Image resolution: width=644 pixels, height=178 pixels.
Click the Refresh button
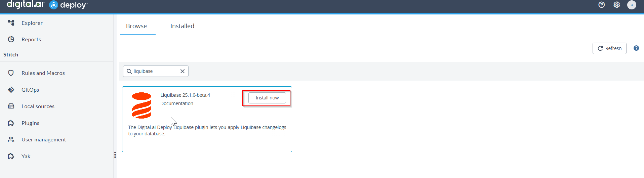pyautogui.click(x=609, y=48)
